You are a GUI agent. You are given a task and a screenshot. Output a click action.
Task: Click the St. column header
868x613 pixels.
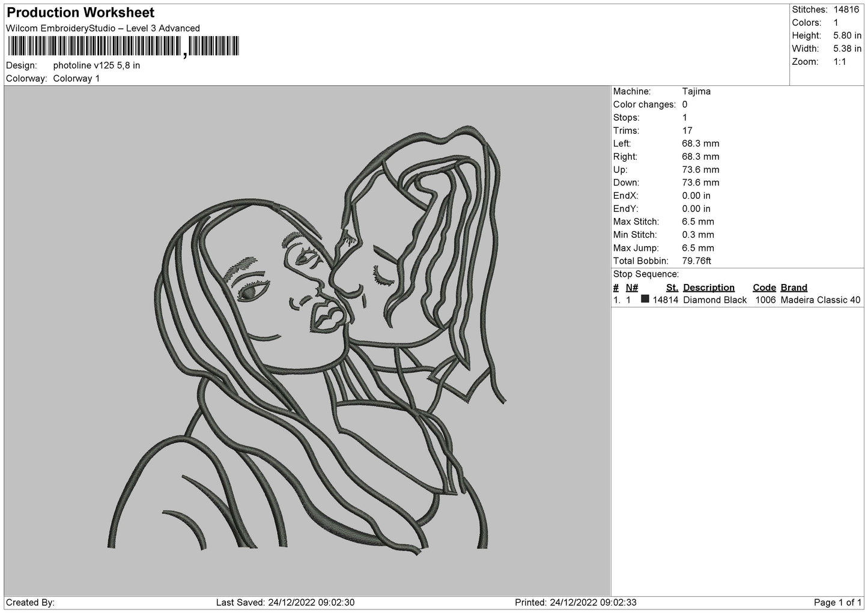coord(672,288)
